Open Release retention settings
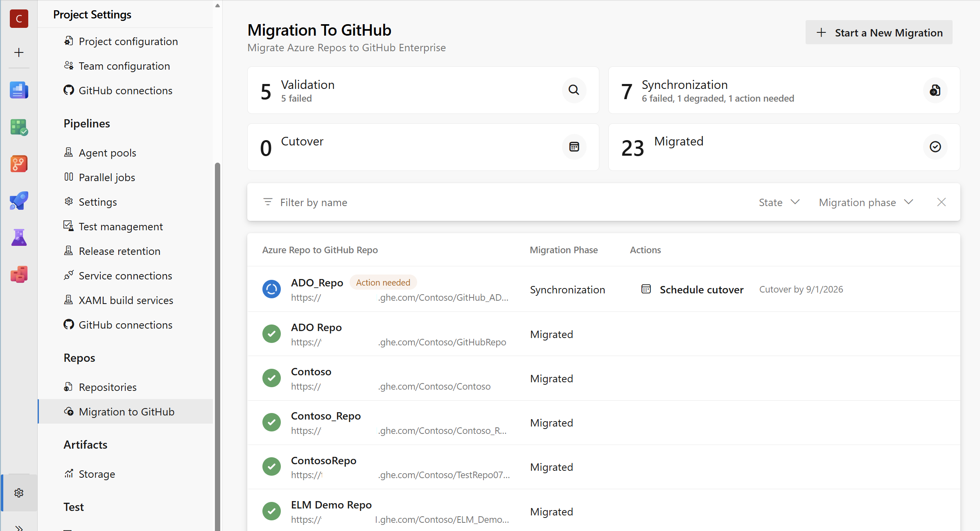Viewport: 980px width, 531px height. (x=125, y=251)
